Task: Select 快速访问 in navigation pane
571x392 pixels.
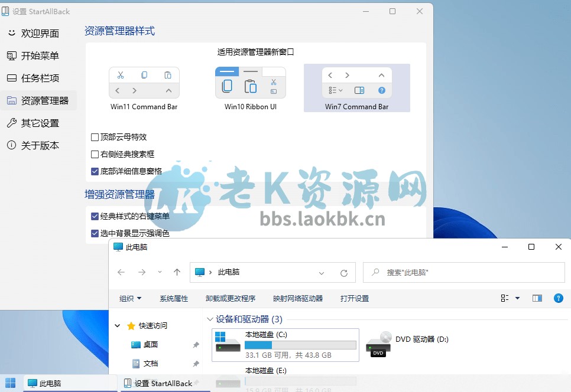Action: coord(153,326)
